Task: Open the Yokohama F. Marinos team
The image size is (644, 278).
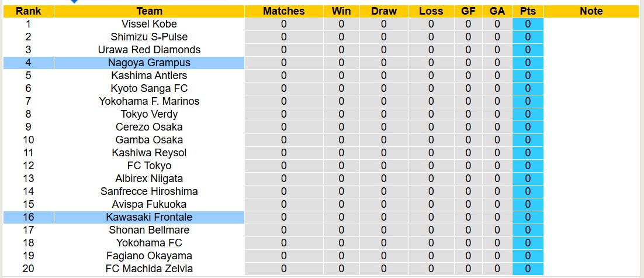Action: (x=149, y=101)
